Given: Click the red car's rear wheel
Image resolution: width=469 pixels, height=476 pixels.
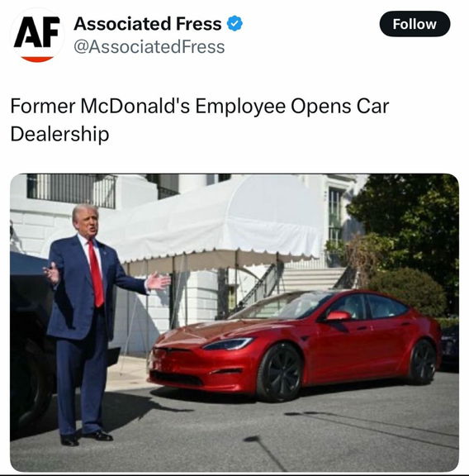Looking at the screenshot, I should click(423, 362).
